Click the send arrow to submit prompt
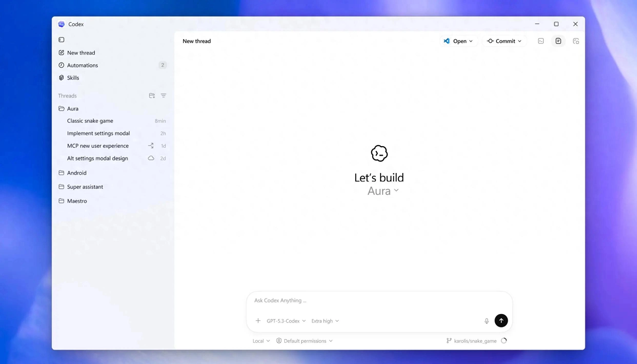Image resolution: width=637 pixels, height=364 pixels. click(501, 320)
